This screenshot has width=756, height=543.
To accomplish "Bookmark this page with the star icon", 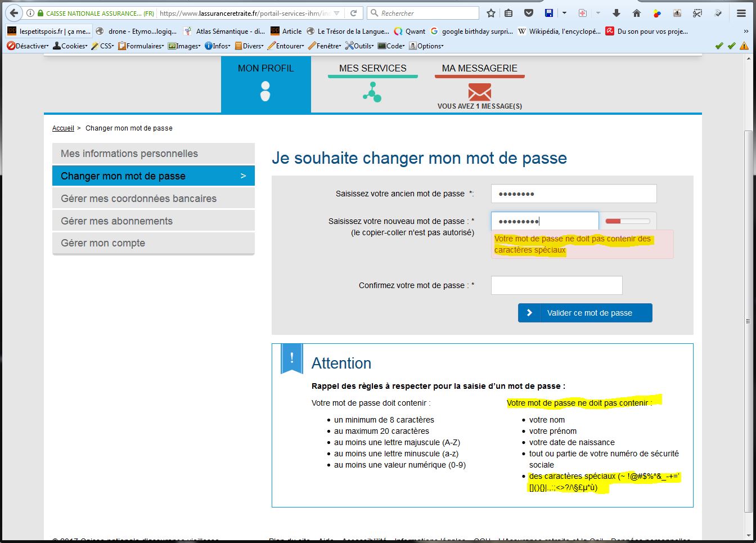I will pyautogui.click(x=491, y=13).
